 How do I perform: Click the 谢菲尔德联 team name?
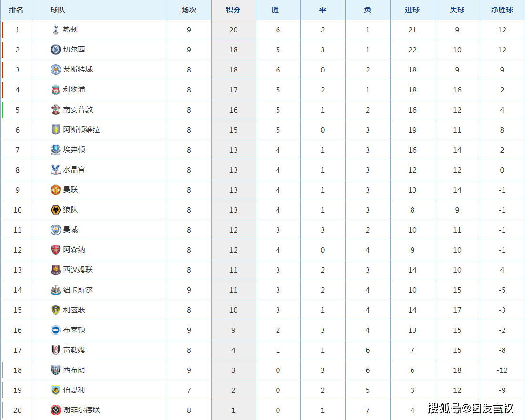coord(82,410)
